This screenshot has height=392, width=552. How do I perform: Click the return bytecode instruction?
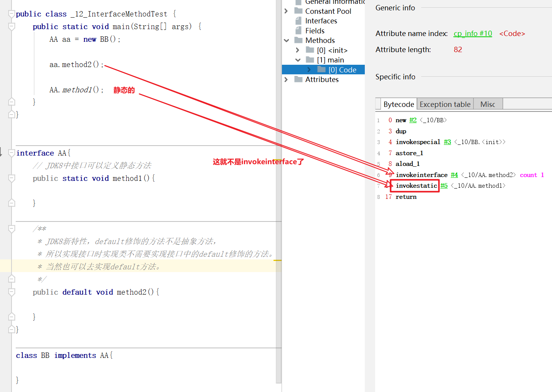406,197
